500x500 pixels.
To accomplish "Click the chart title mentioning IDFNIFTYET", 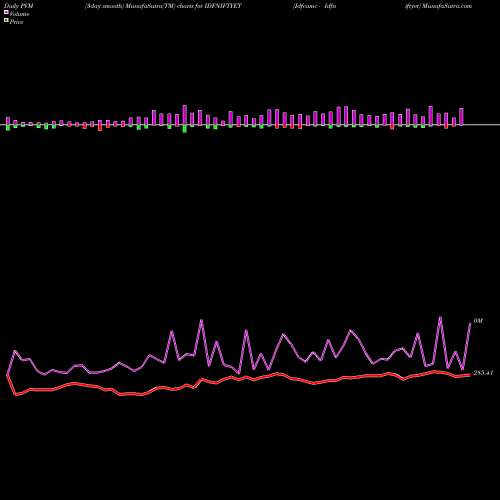I will [163, 6].
